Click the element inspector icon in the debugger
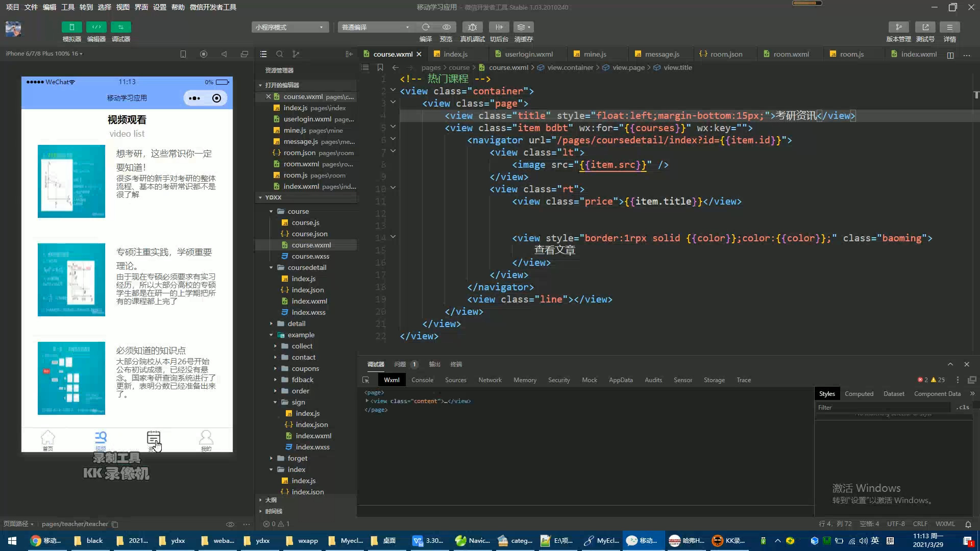This screenshot has width=980, height=551. [365, 380]
